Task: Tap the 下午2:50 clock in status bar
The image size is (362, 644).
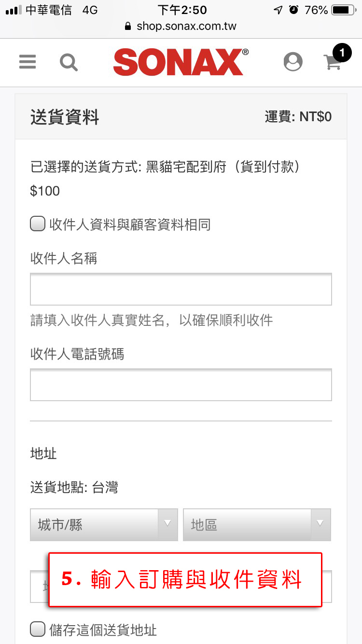Action: [x=182, y=10]
